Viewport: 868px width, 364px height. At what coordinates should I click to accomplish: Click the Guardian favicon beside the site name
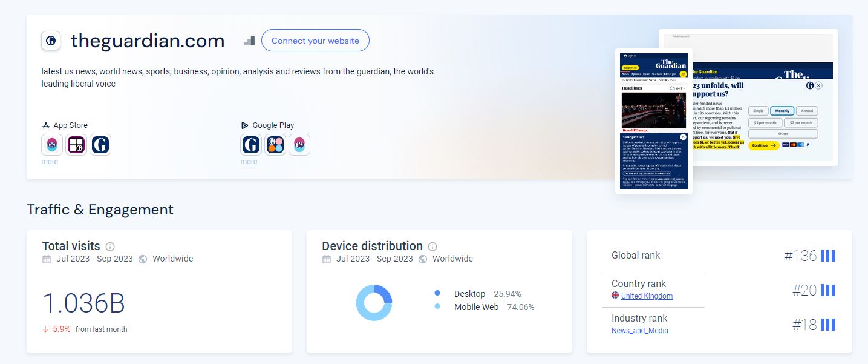click(51, 41)
